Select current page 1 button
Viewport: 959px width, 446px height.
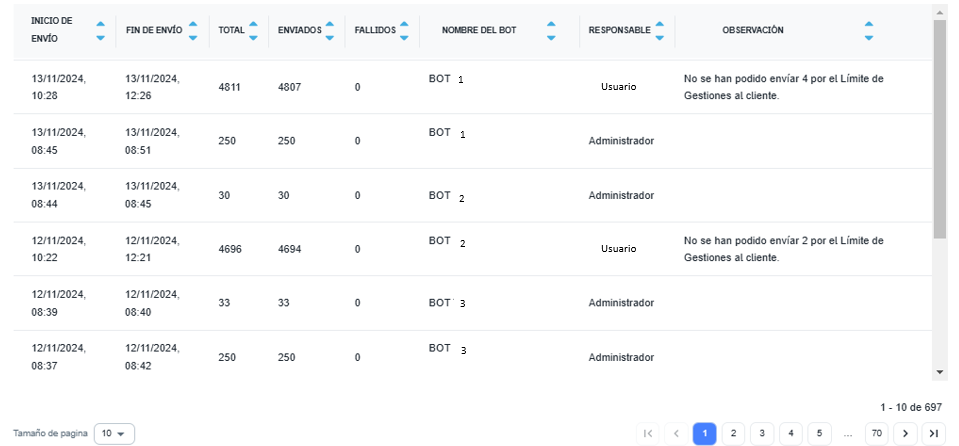click(x=704, y=433)
